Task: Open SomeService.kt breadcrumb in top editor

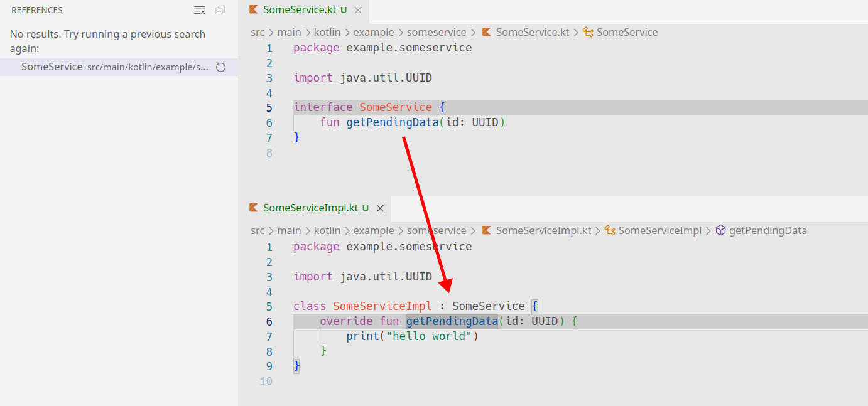Action: [x=533, y=32]
